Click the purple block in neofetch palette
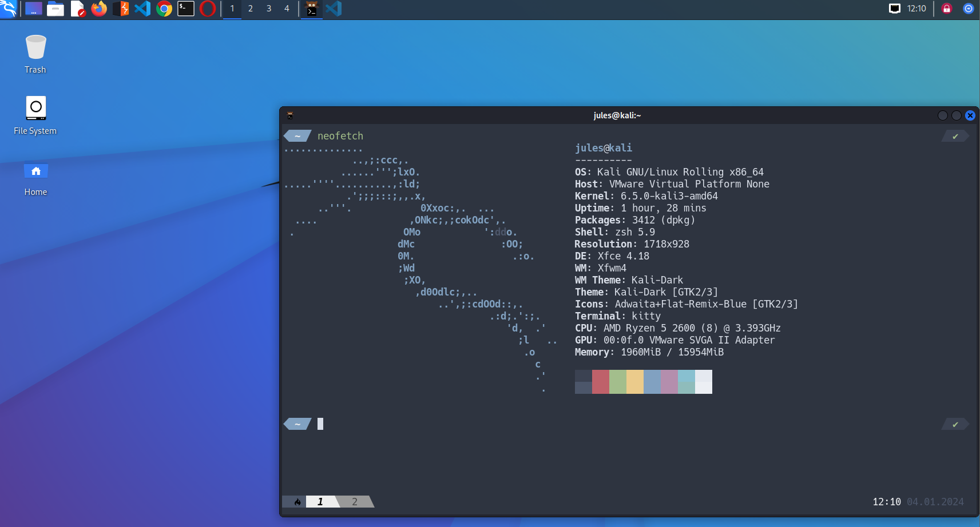This screenshot has height=527, width=980. click(669, 382)
